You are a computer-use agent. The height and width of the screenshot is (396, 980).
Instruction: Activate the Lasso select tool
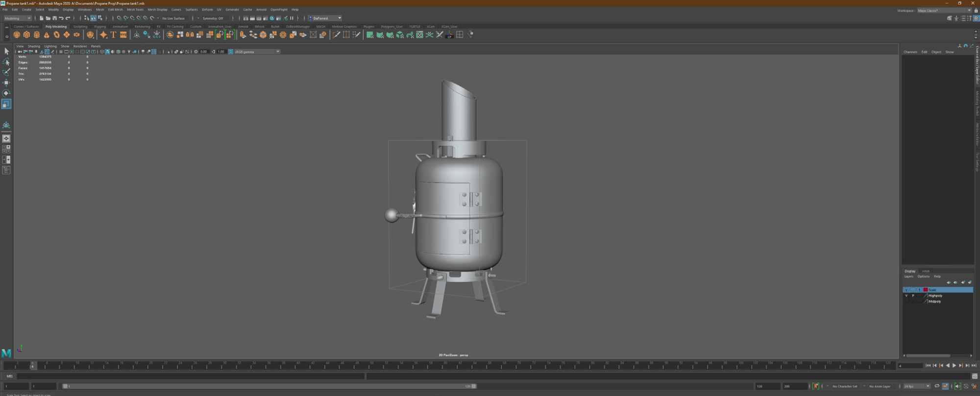(6, 62)
